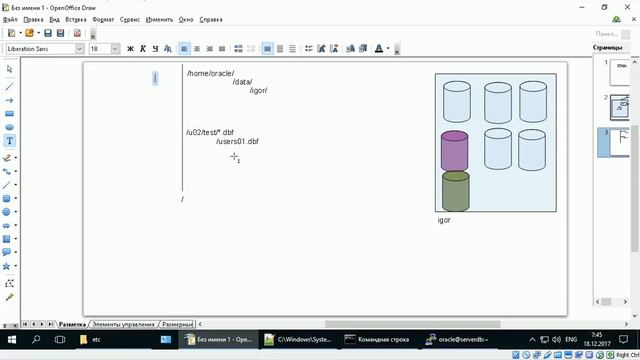
Task: Select the green cylinder shape
Action: point(456,191)
